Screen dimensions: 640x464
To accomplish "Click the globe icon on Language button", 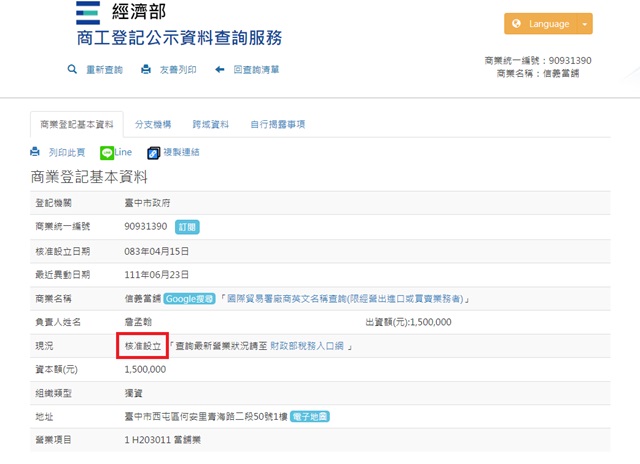I will [x=517, y=24].
